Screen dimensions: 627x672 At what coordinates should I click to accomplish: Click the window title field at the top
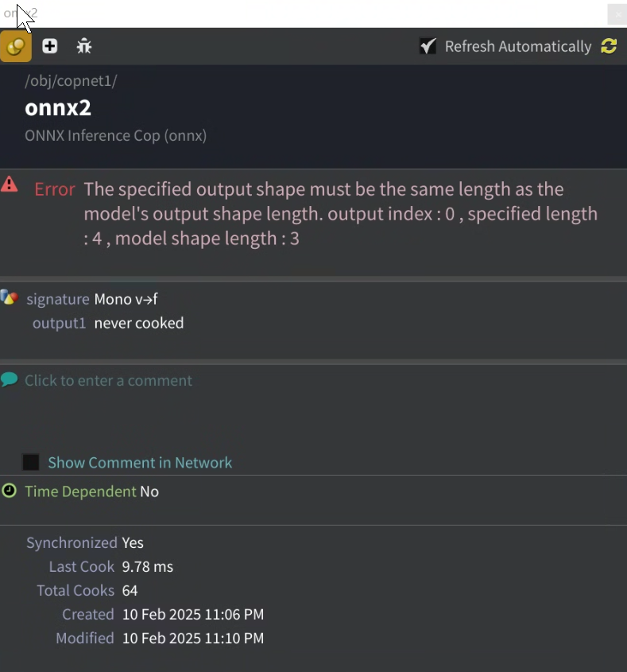[302, 14]
